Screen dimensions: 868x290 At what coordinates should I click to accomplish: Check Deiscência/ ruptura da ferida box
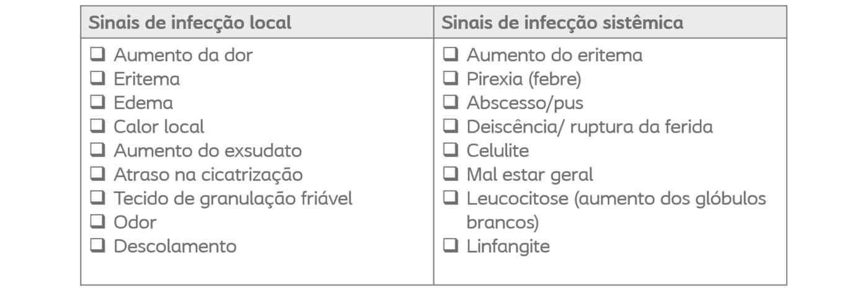click(x=450, y=127)
